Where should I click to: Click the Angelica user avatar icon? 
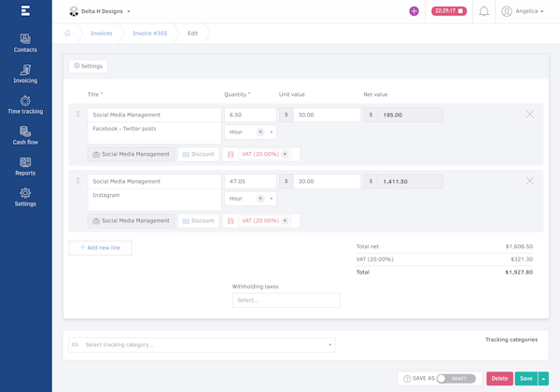[x=507, y=11]
